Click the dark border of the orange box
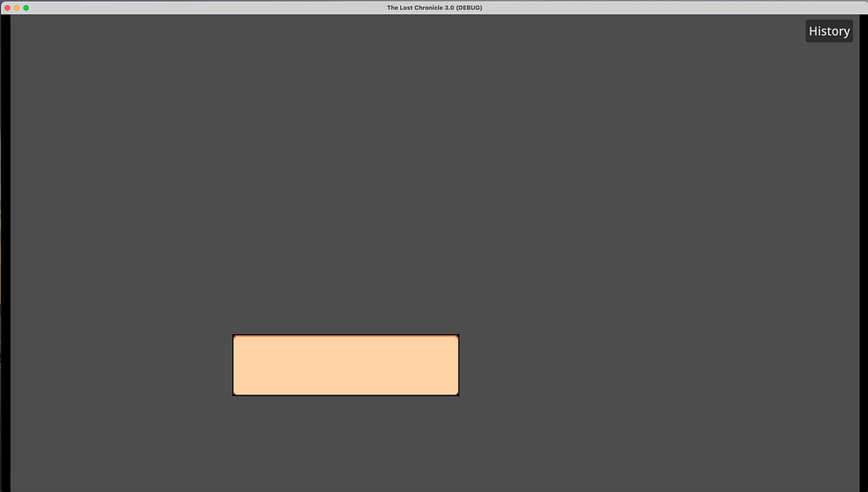The height and width of the screenshot is (492, 868). [x=345, y=334]
